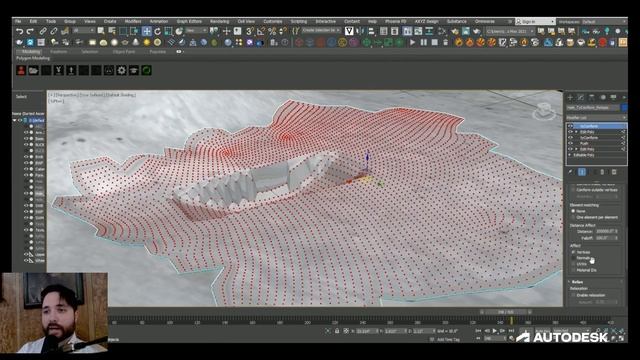Toggle the Percent Snap button

pyautogui.click(x=272, y=31)
